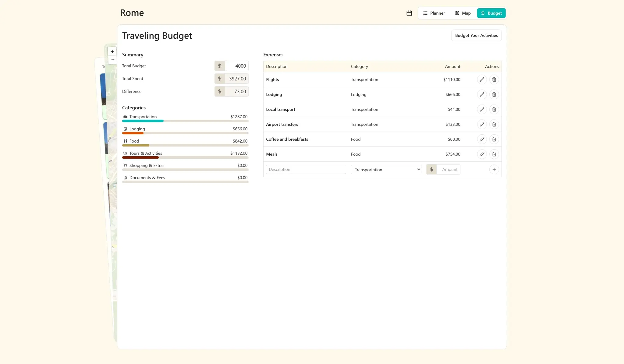Click the edit pencil icon for Flights expense

[x=482, y=80]
